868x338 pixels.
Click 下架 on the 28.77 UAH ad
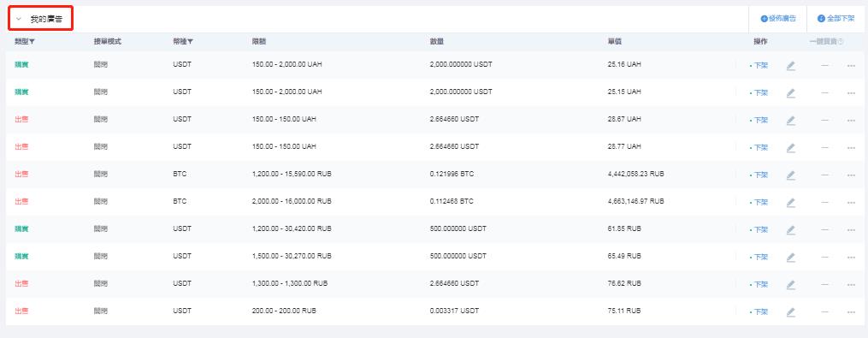[760, 147]
